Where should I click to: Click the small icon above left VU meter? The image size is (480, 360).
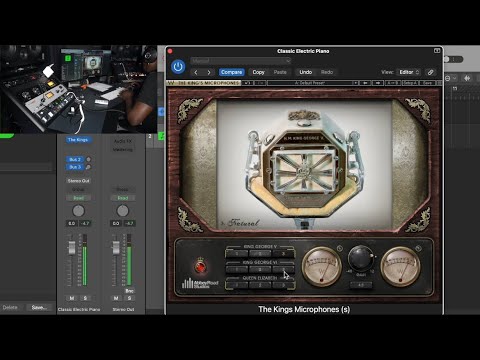click(x=339, y=248)
